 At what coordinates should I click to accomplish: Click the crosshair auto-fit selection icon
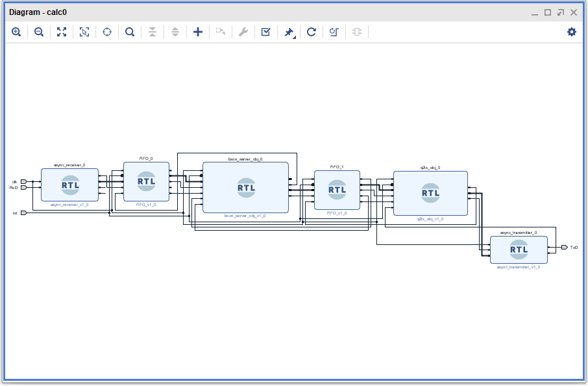[107, 32]
